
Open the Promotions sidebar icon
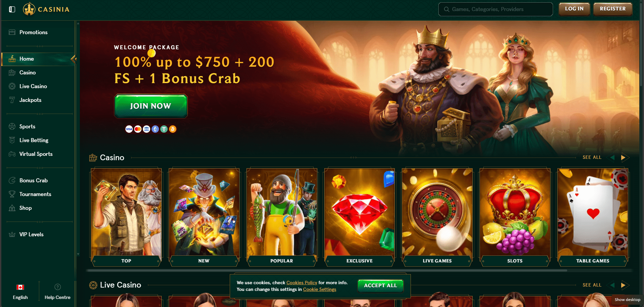tap(12, 32)
